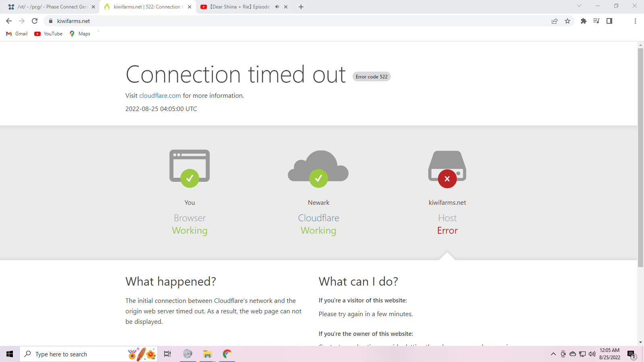Click the Meet Now camera tray icon

click(x=563, y=354)
